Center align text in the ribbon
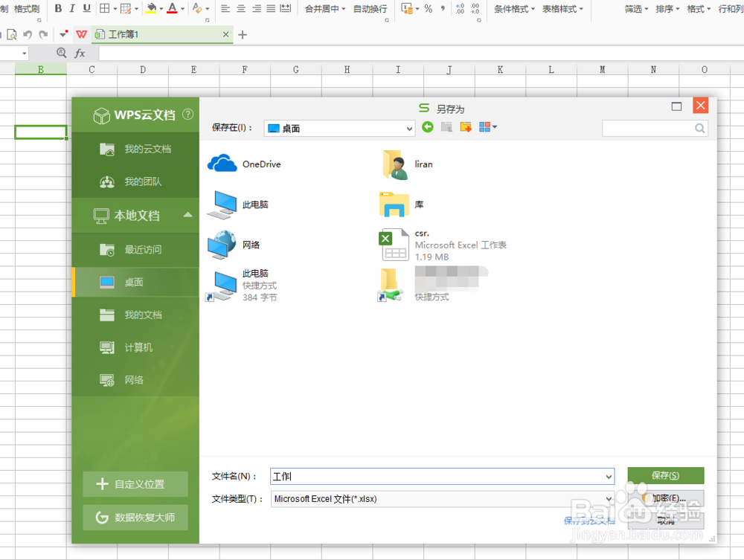The image size is (744, 560). [241, 8]
